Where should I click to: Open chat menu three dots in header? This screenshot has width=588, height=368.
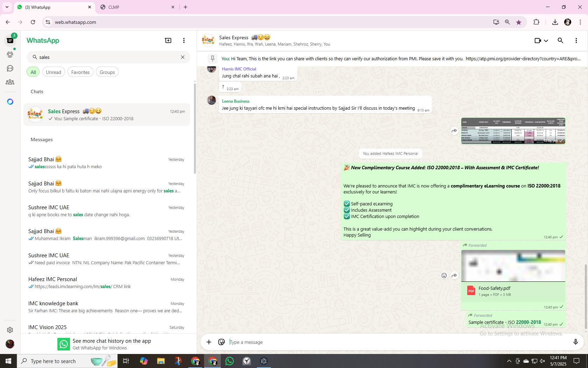coord(576,41)
